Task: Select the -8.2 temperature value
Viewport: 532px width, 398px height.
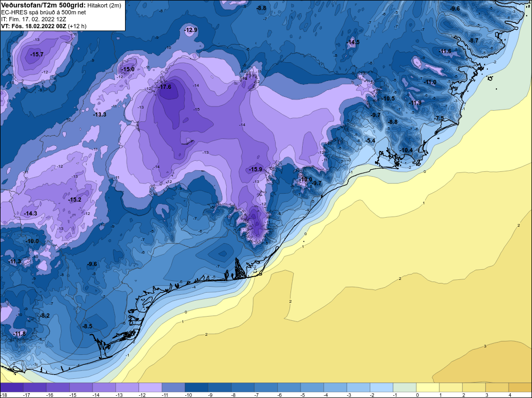Action: (45, 316)
